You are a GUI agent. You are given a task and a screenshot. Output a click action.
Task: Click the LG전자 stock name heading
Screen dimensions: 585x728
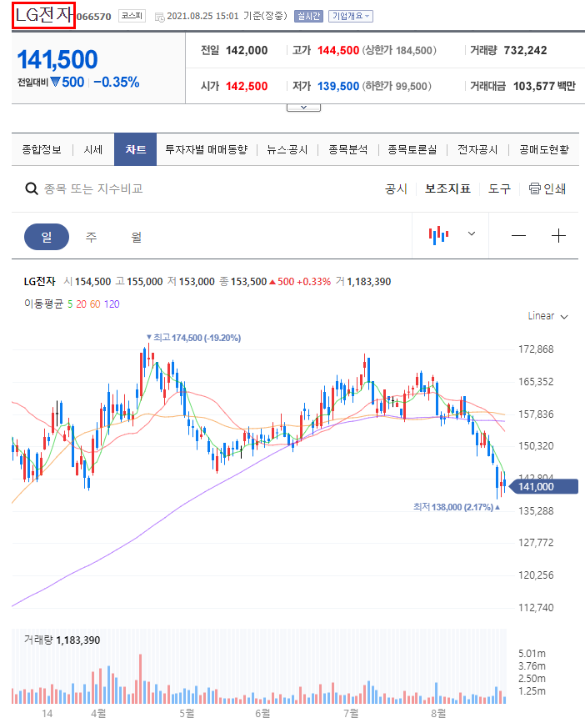(44, 15)
